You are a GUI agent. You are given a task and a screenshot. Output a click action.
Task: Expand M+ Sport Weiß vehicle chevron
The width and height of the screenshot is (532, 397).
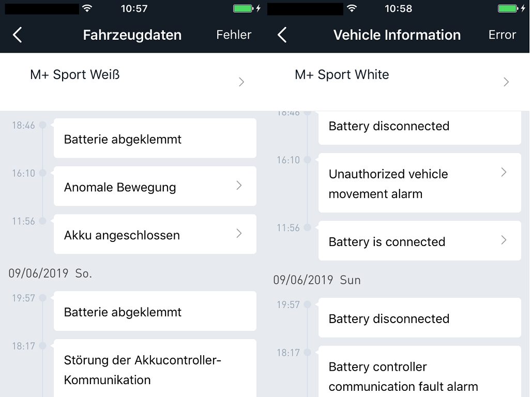coord(241,82)
